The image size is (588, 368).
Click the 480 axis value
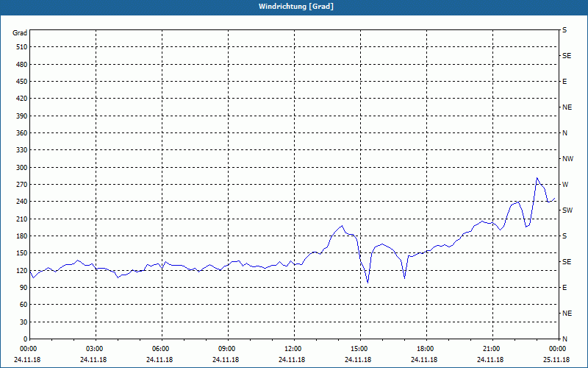(22, 65)
